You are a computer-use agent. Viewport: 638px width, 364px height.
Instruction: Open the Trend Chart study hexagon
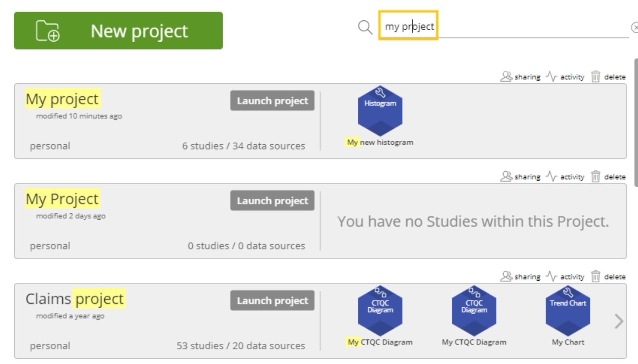(568, 311)
